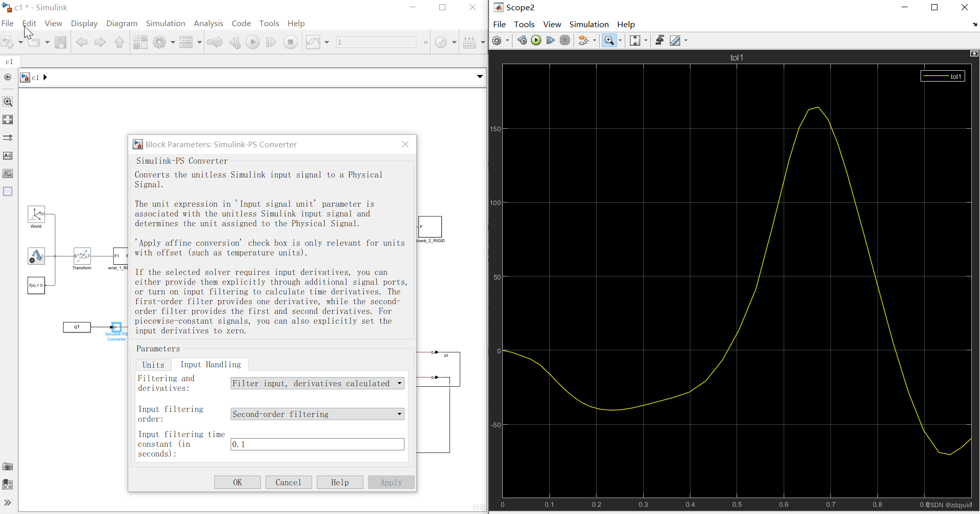Click the Simulink Save model icon
The height and width of the screenshot is (514, 980).
tap(60, 42)
